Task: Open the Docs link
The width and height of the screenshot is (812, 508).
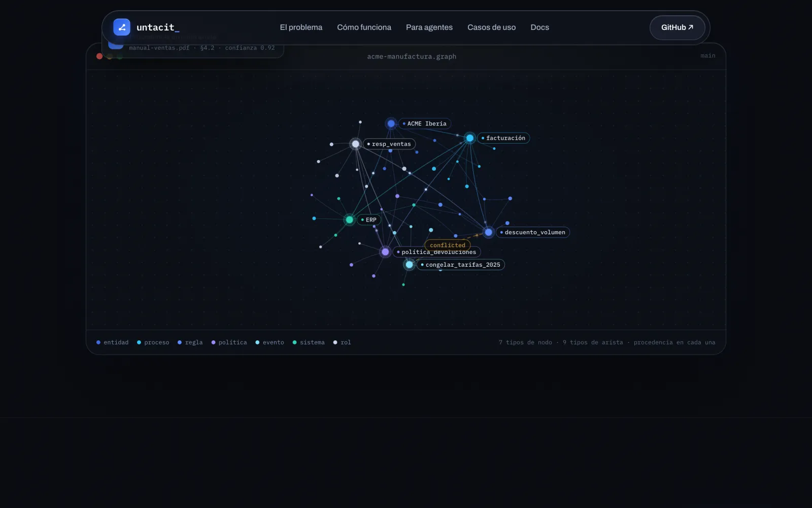Action: pos(539,27)
